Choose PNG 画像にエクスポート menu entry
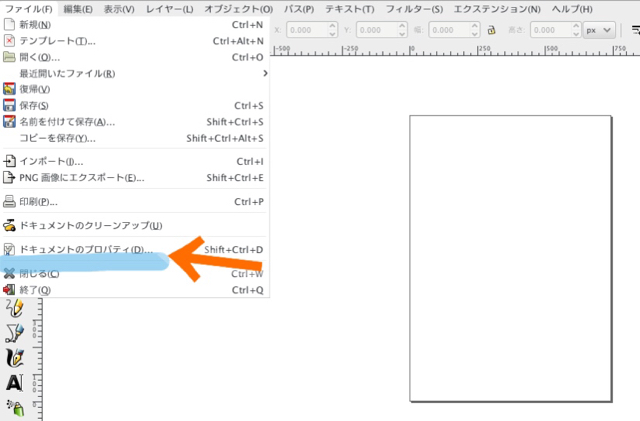The image size is (640, 421). tap(81, 177)
